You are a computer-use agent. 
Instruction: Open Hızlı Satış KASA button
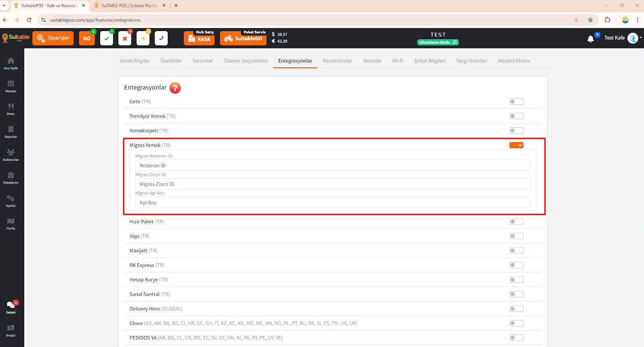199,38
